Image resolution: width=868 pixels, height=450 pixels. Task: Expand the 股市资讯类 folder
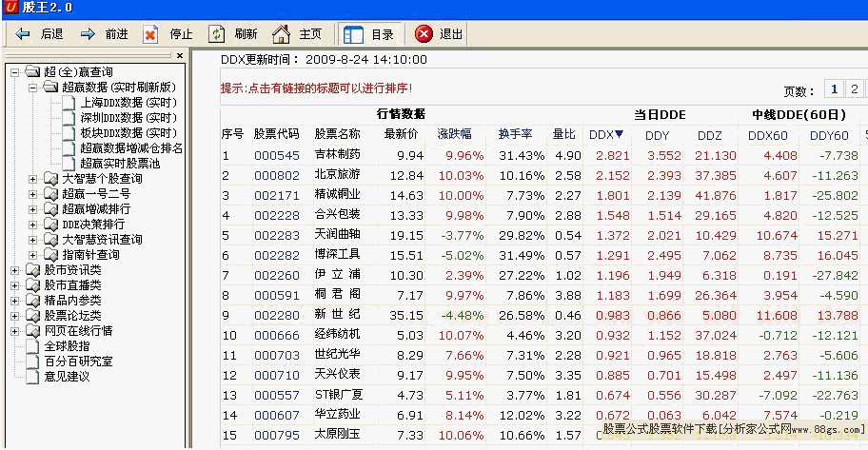[15, 270]
